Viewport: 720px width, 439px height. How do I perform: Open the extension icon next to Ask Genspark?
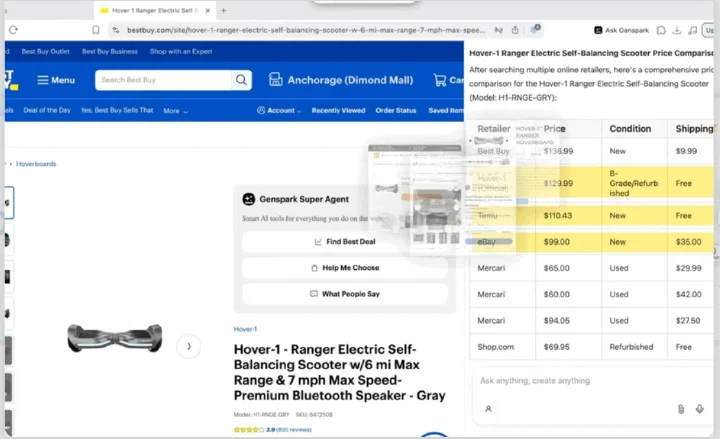[661, 30]
